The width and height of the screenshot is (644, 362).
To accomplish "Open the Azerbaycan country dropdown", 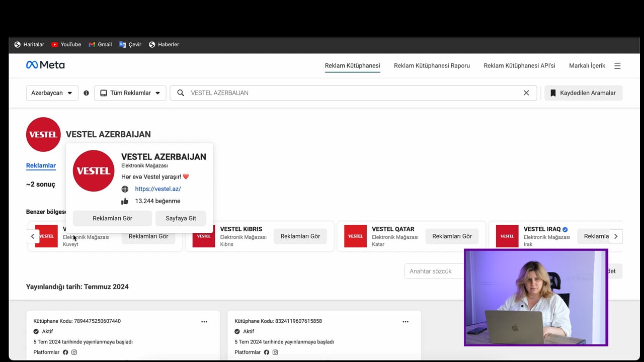I will pos(52,93).
